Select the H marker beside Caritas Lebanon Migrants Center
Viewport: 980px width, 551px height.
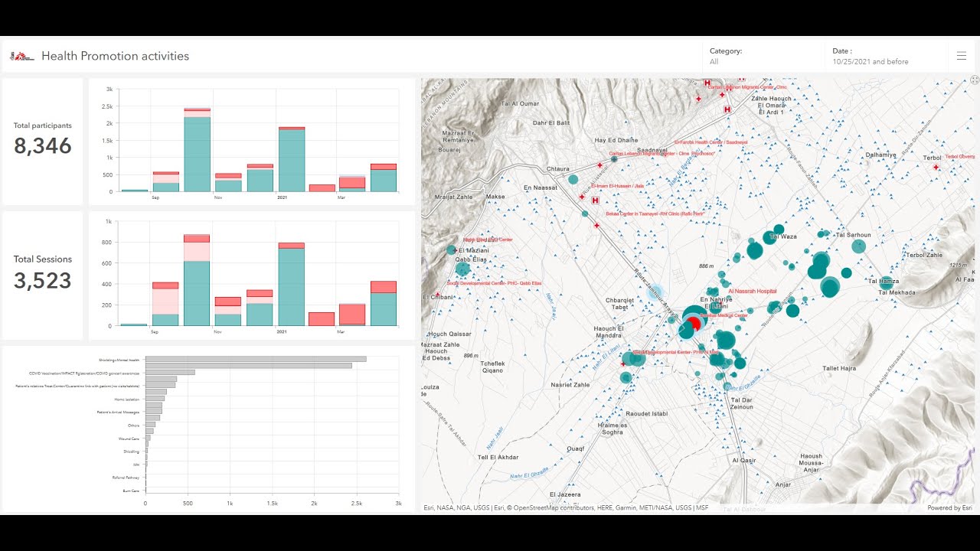(x=707, y=83)
